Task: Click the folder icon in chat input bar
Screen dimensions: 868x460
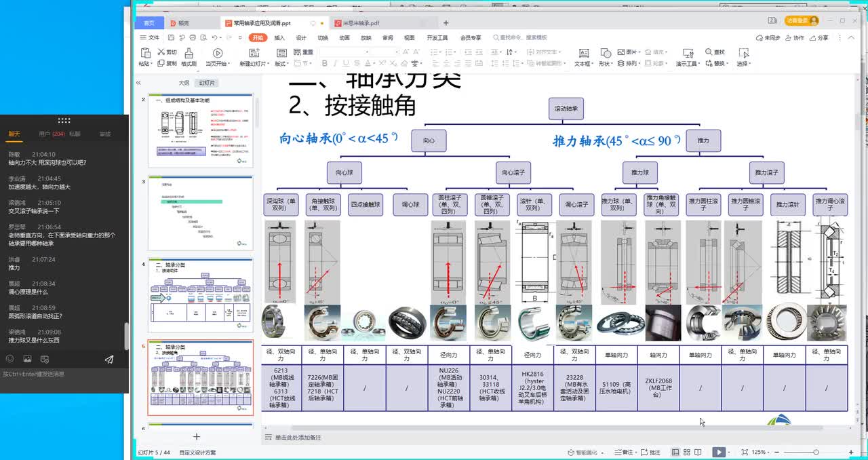Action: tap(44, 359)
